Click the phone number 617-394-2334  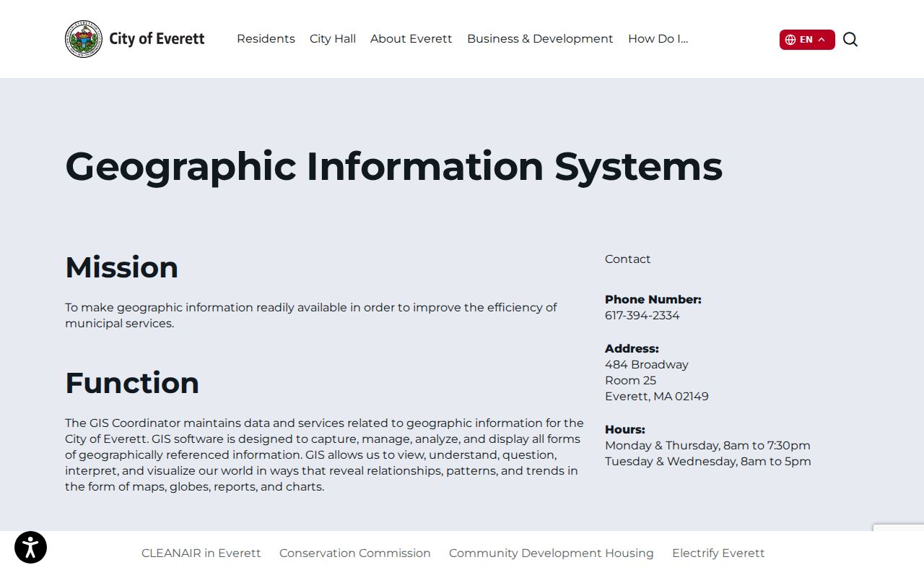[642, 316]
